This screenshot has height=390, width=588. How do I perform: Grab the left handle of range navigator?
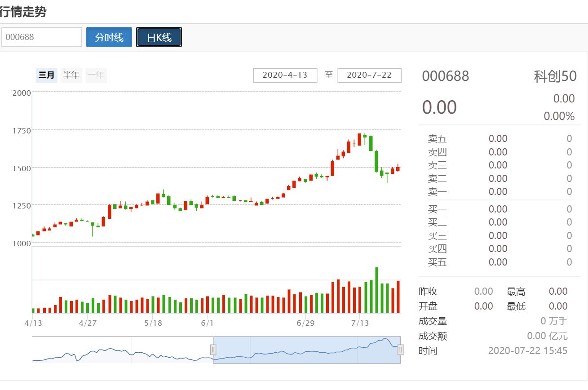coord(213,350)
